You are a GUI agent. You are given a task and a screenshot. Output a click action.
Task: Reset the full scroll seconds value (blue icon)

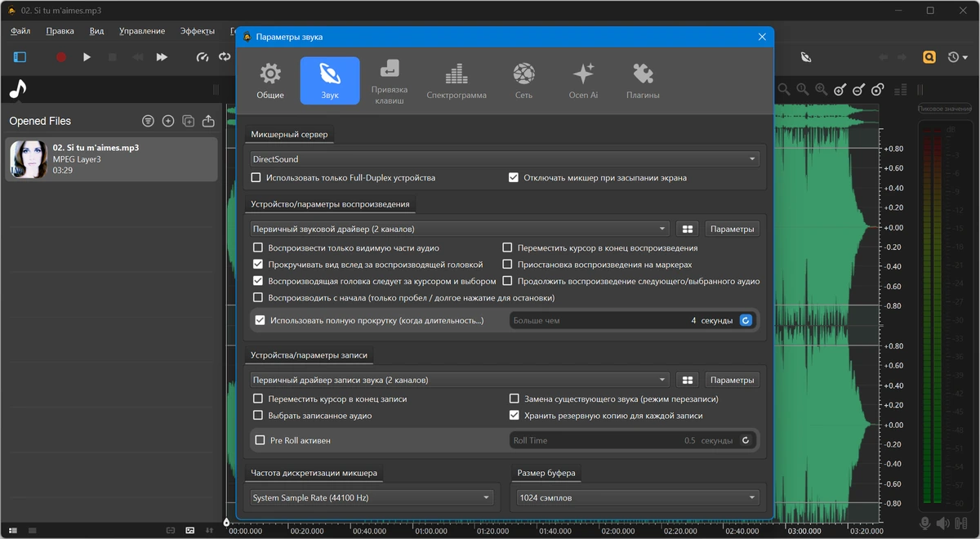coord(746,321)
